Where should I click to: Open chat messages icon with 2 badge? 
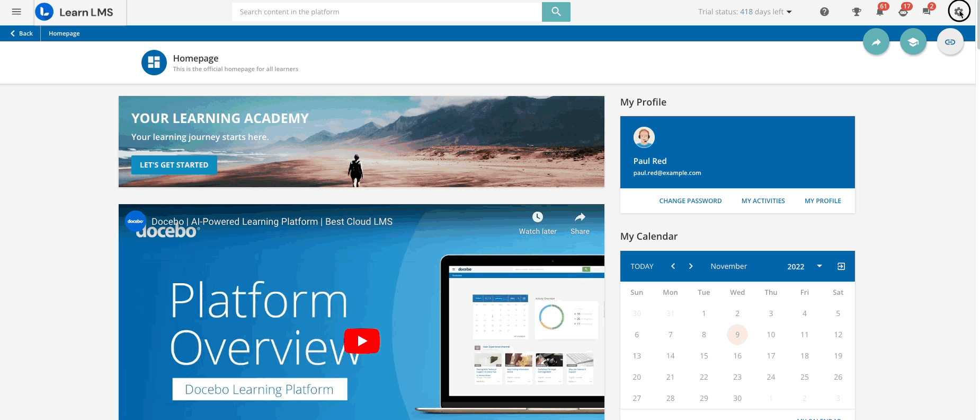pos(927,11)
